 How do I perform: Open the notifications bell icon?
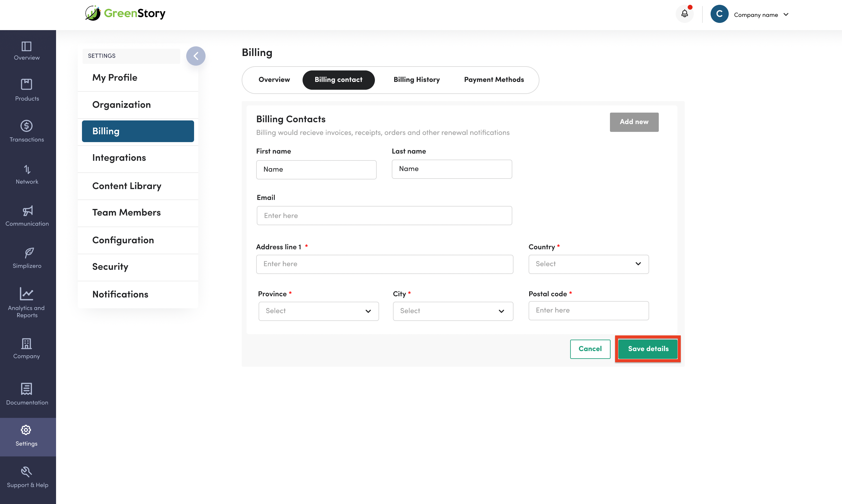(x=684, y=14)
